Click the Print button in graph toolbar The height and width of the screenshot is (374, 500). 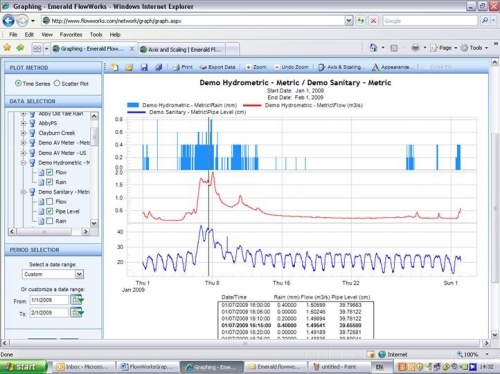point(182,67)
